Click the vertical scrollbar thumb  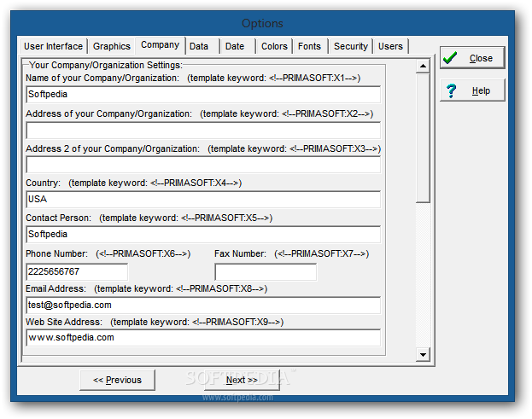point(423,137)
